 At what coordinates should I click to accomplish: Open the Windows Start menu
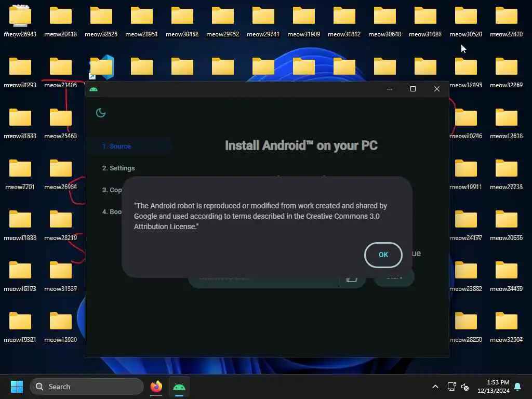(x=17, y=387)
